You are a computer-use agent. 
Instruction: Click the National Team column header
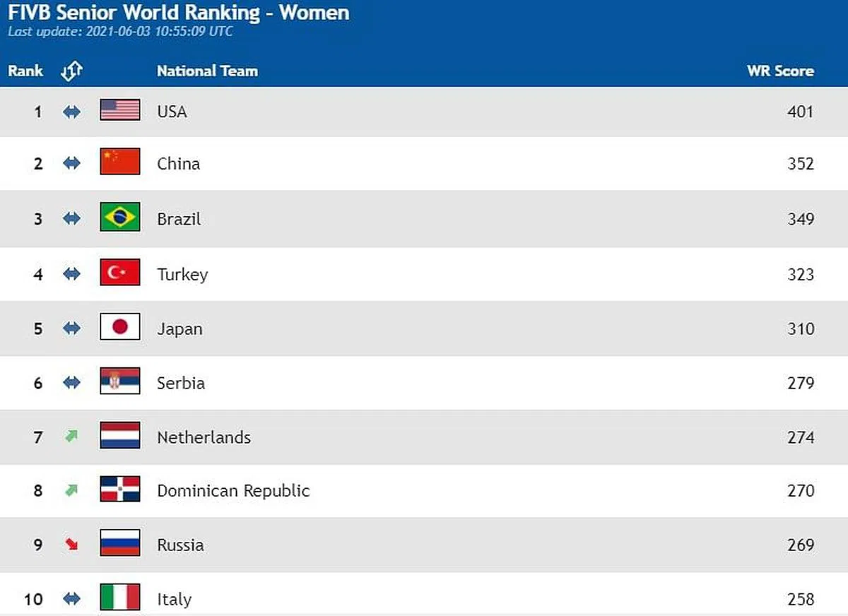pos(207,71)
